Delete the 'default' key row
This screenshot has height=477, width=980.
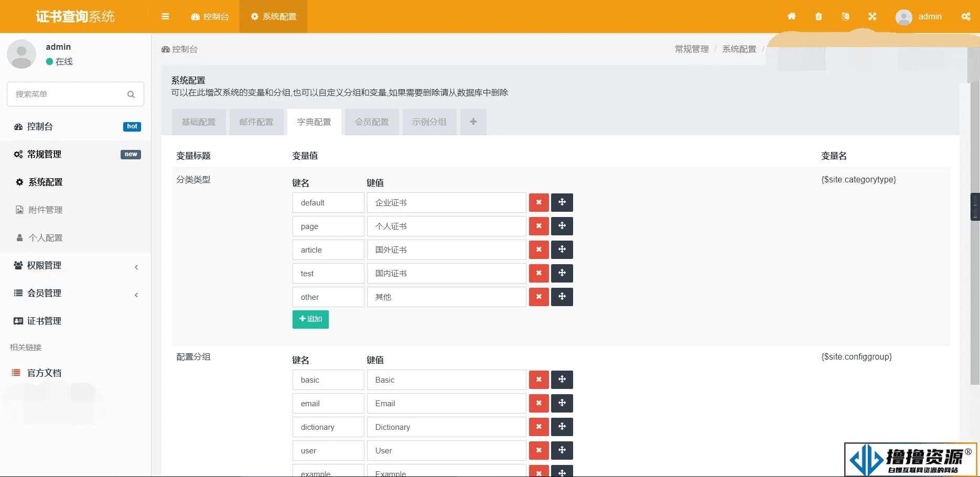pyautogui.click(x=539, y=202)
